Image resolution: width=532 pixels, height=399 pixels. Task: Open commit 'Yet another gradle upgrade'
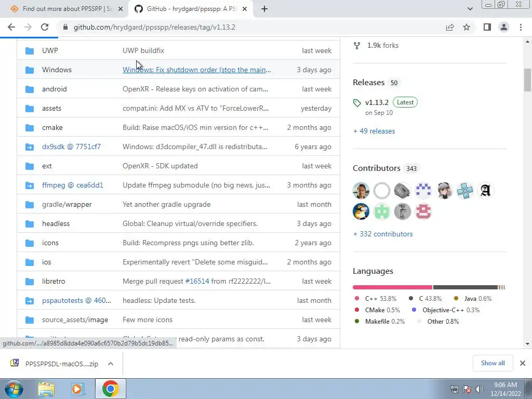167,205
